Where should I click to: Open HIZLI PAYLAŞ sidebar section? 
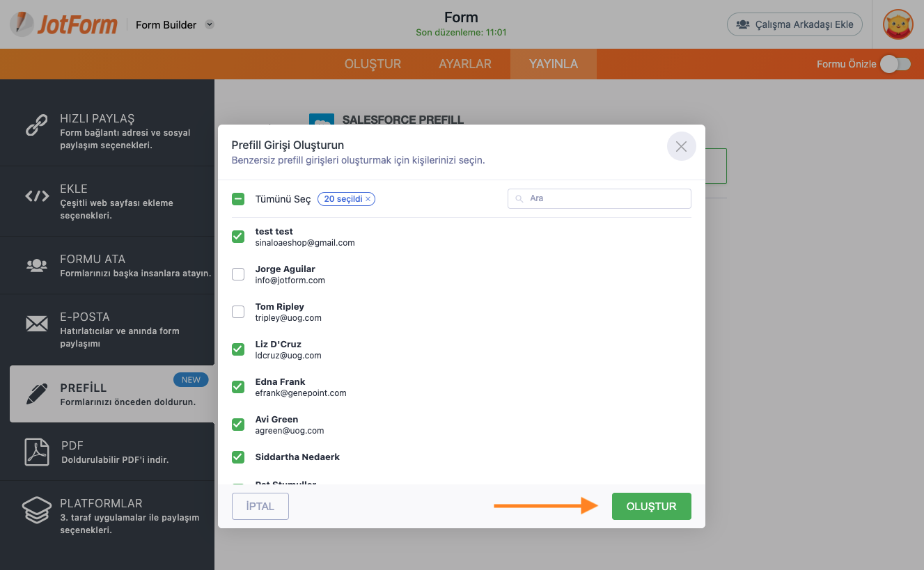tap(107, 131)
